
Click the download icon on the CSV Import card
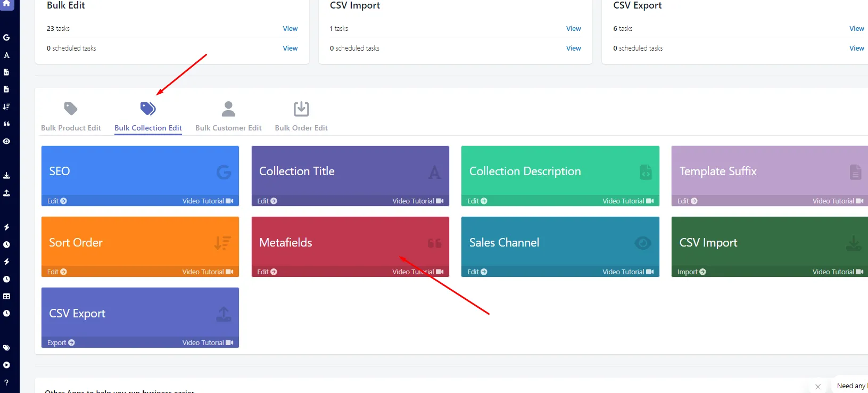[x=854, y=243]
